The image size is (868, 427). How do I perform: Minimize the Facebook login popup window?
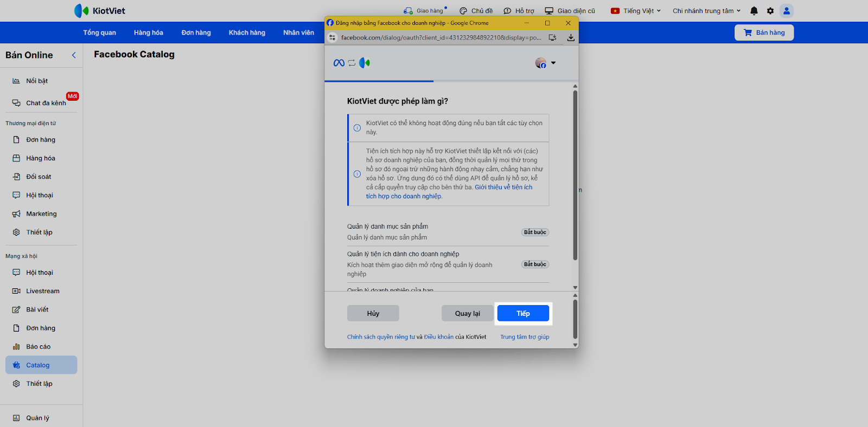click(526, 23)
